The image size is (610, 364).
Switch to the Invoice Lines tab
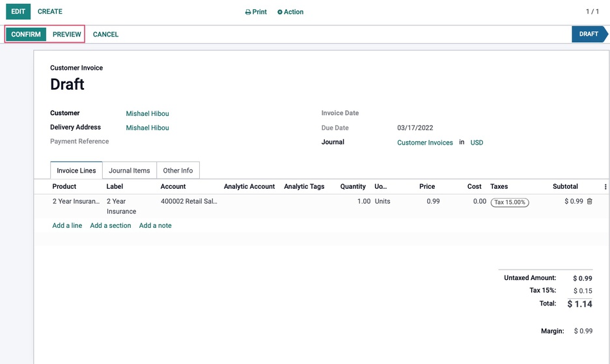(x=76, y=171)
